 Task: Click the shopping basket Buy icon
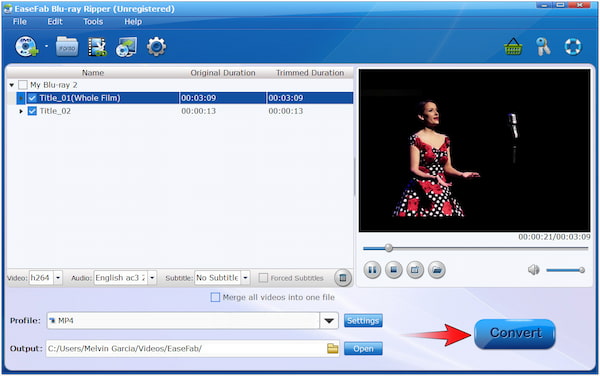pyautogui.click(x=513, y=47)
